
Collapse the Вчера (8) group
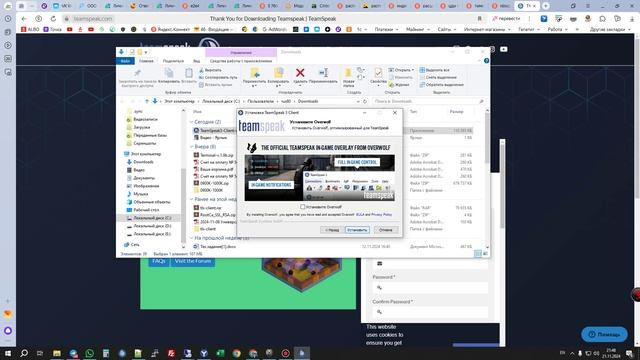(191, 146)
